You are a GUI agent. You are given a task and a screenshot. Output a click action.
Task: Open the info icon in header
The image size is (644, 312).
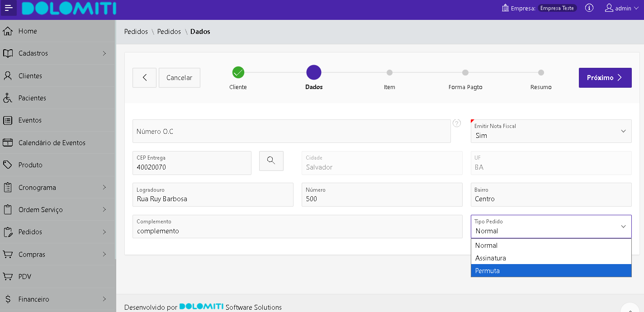click(x=589, y=8)
